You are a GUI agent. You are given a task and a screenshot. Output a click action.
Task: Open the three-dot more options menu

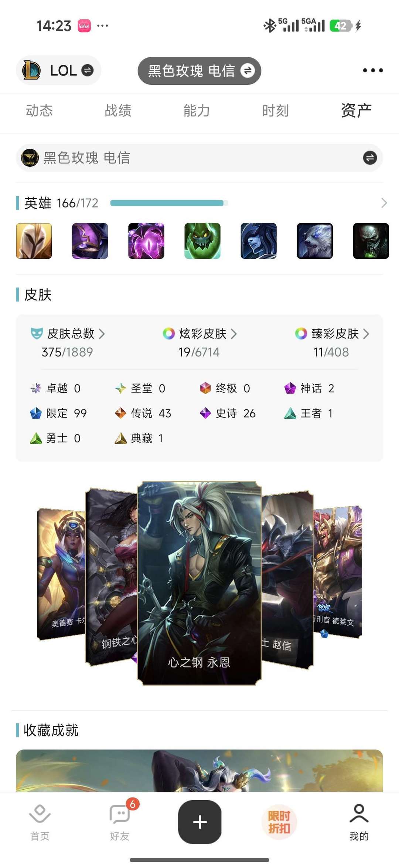(x=373, y=70)
